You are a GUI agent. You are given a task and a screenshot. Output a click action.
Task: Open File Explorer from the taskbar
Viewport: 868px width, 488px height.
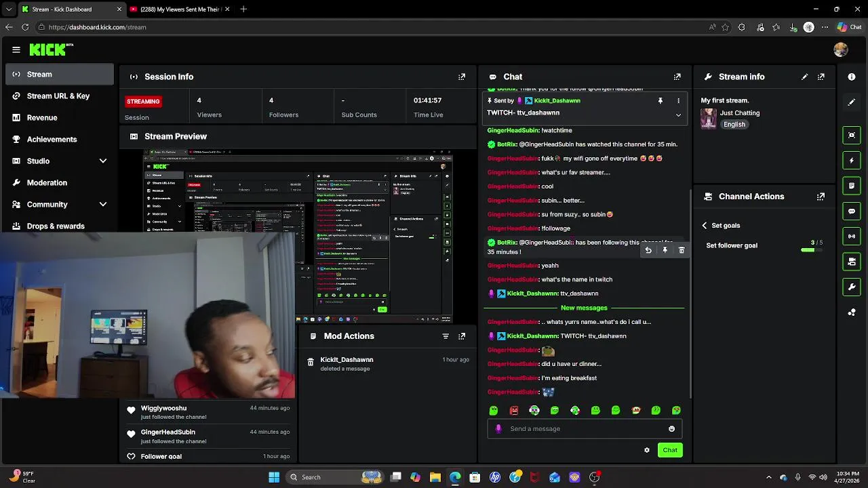point(435,477)
